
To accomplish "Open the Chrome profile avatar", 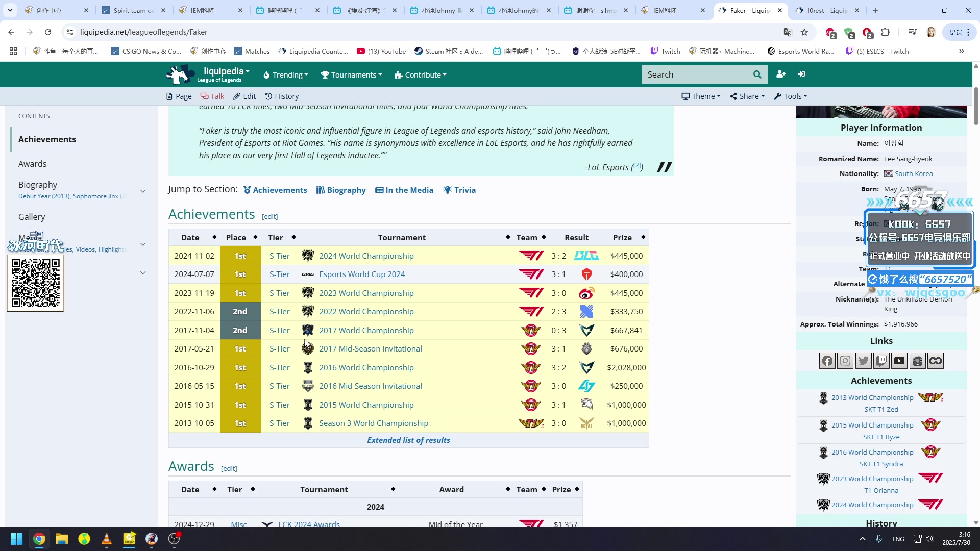I will [931, 32].
